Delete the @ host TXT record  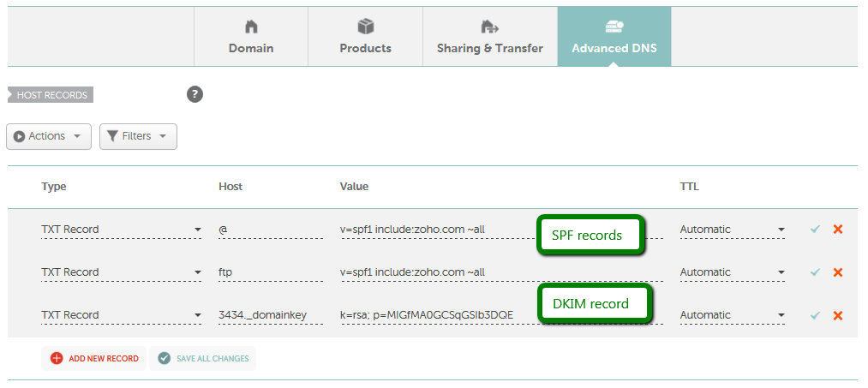[x=838, y=230]
